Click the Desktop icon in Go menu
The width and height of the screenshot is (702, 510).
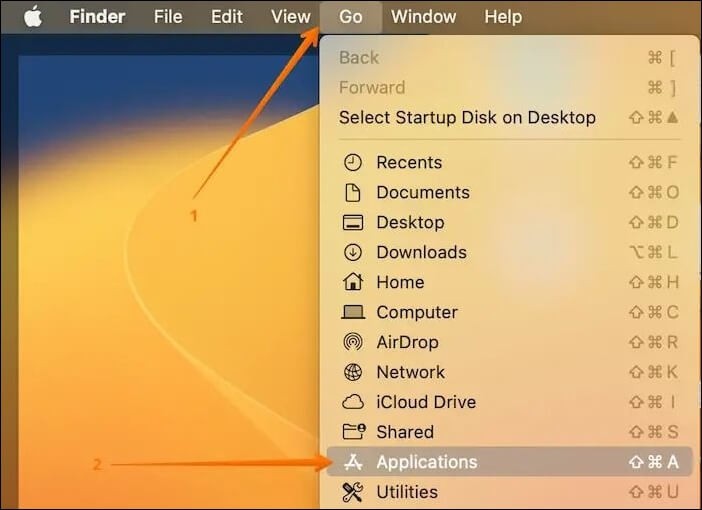point(352,222)
